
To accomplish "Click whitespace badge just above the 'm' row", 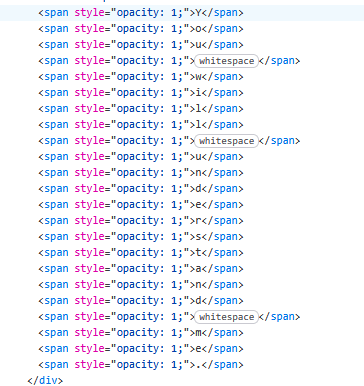I will [226, 317].
